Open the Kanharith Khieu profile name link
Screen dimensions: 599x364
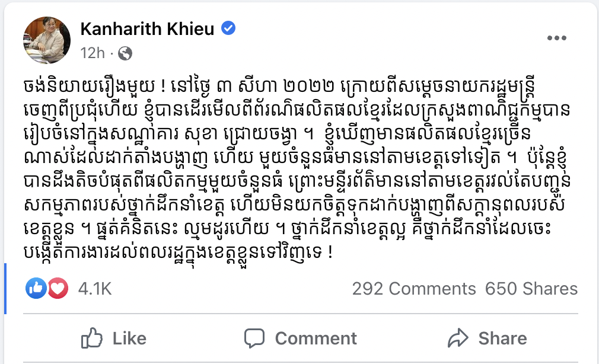tap(146, 28)
